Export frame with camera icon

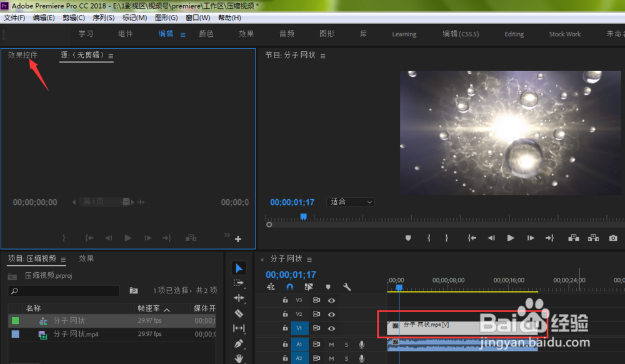(613, 238)
